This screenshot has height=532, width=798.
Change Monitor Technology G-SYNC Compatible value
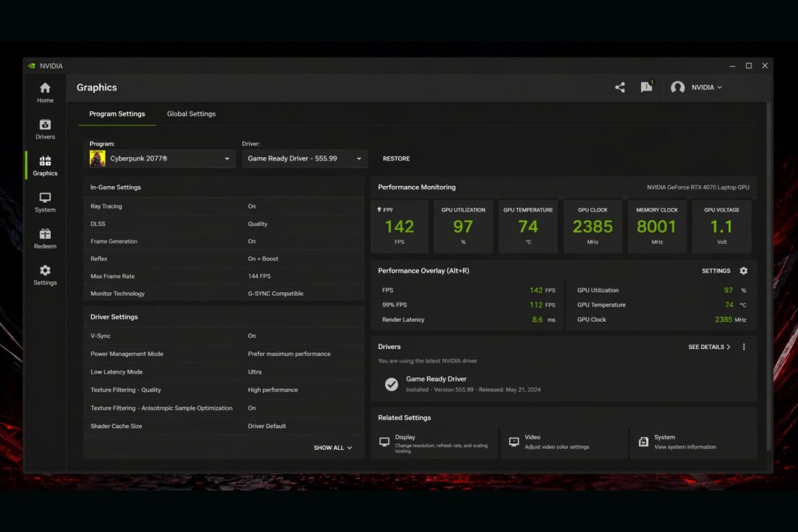click(275, 294)
